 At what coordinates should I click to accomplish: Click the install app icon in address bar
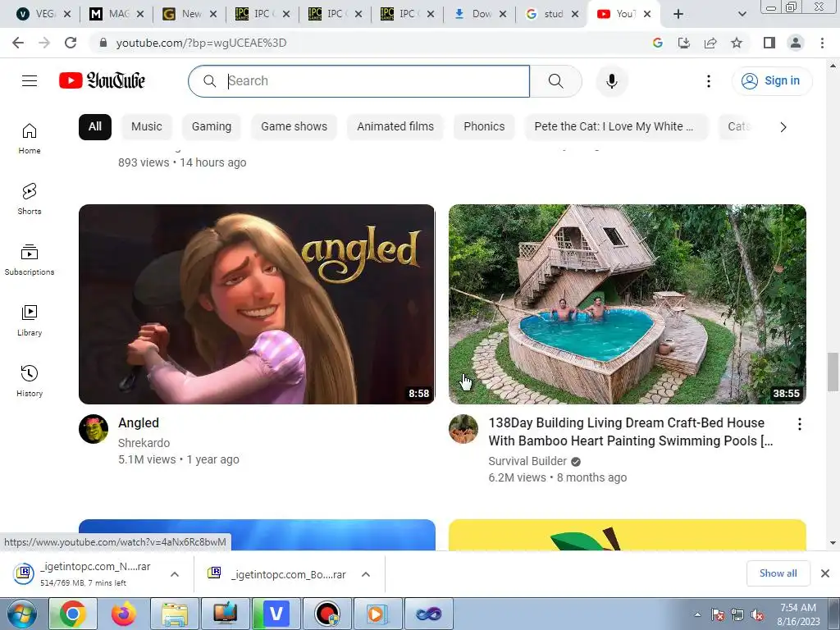pos(684,43)
